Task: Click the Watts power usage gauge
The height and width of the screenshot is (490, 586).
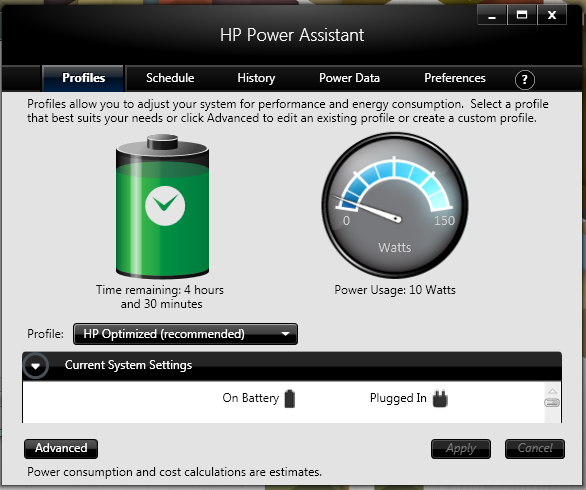Action: coord(395,205)
